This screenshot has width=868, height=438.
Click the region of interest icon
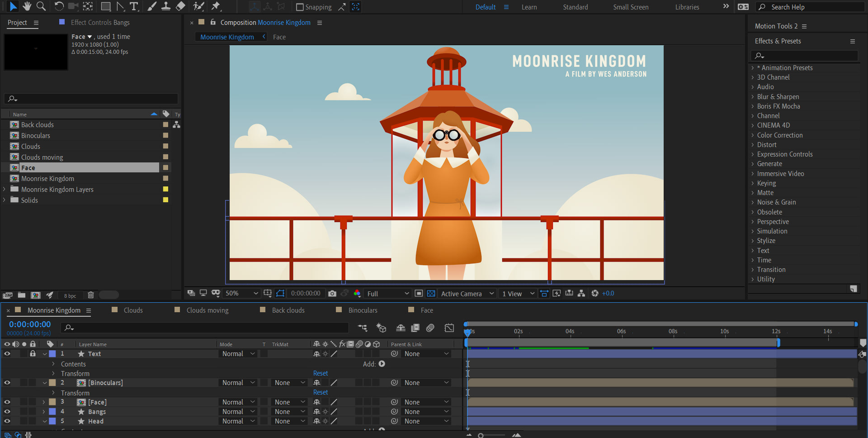click(419, 293)
